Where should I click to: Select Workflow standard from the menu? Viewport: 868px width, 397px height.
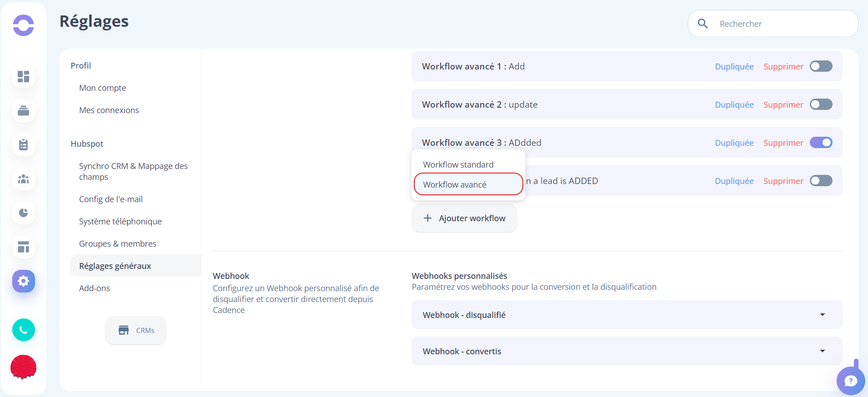point(458,164)
